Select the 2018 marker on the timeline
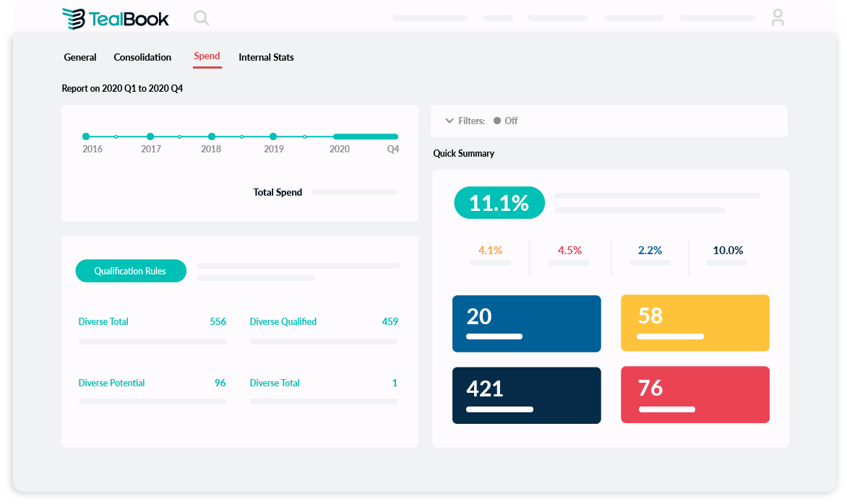 coord(211,136)
